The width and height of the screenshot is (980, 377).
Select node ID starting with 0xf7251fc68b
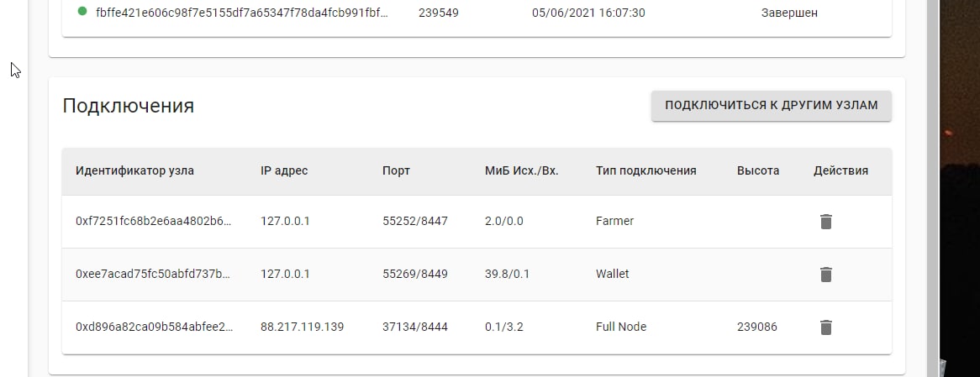click(153, 222)
